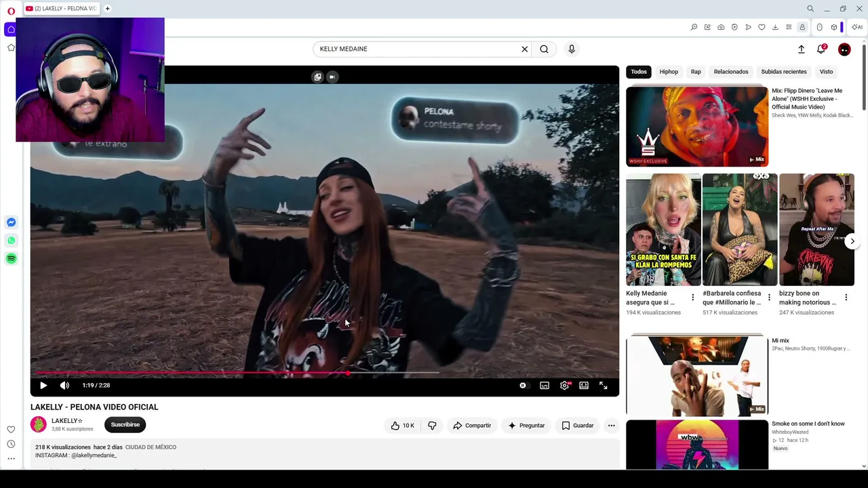The width and height of the screenshot is (868, 488).
Task: Start voice search with the microphone
Action: pyautogui.click(x=572, y=49)
